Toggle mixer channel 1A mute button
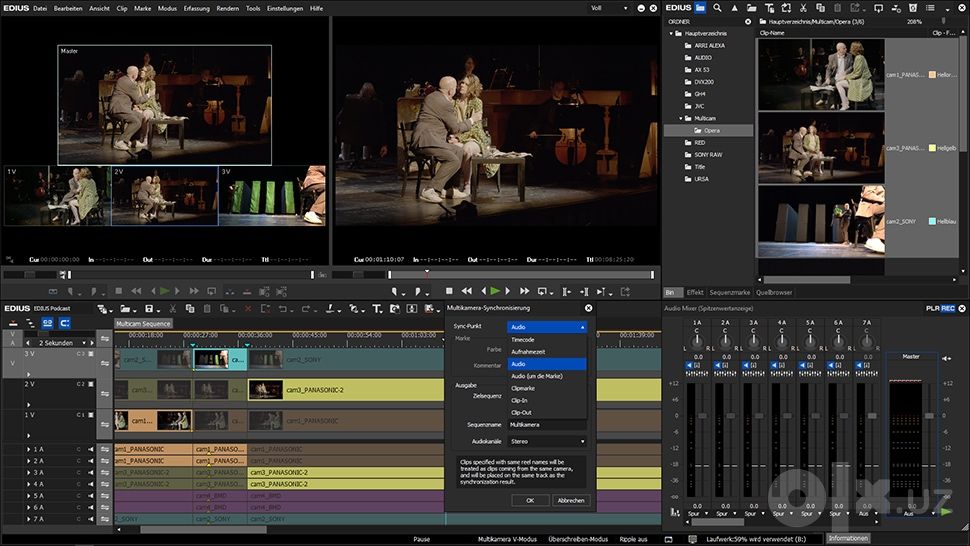The image size is (970, 546). (689, 365)
